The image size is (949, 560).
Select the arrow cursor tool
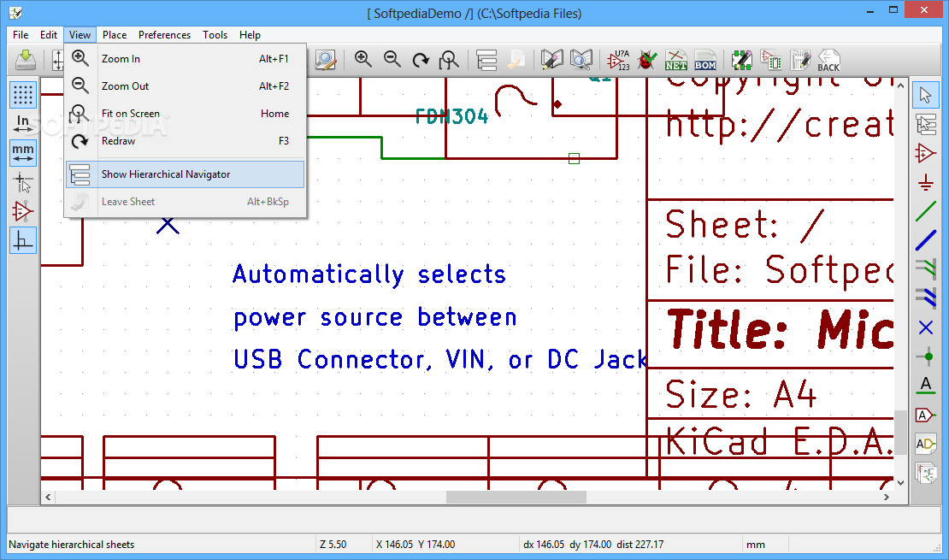coord(925,95)
